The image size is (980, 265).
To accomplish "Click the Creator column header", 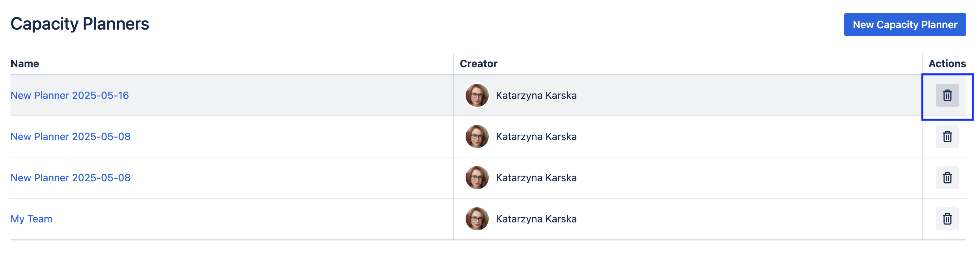I will tap(478, 64).
